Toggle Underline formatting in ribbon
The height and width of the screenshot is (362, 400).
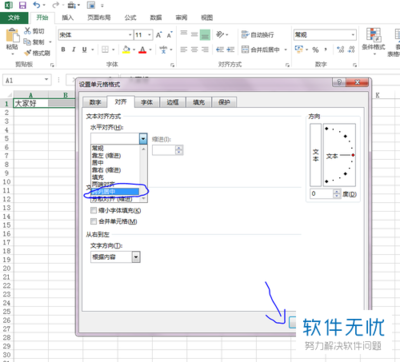click(x=84, y=50)
